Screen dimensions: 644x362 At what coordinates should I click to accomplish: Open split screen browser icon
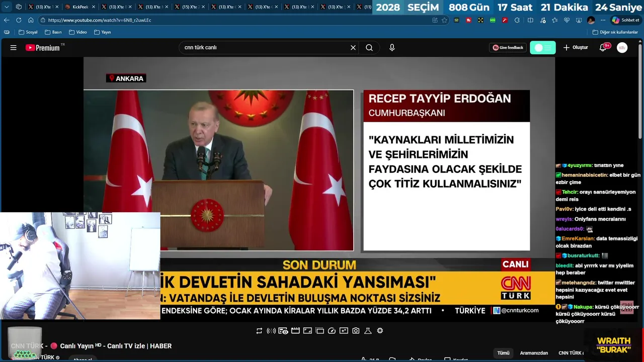point(530,20)
